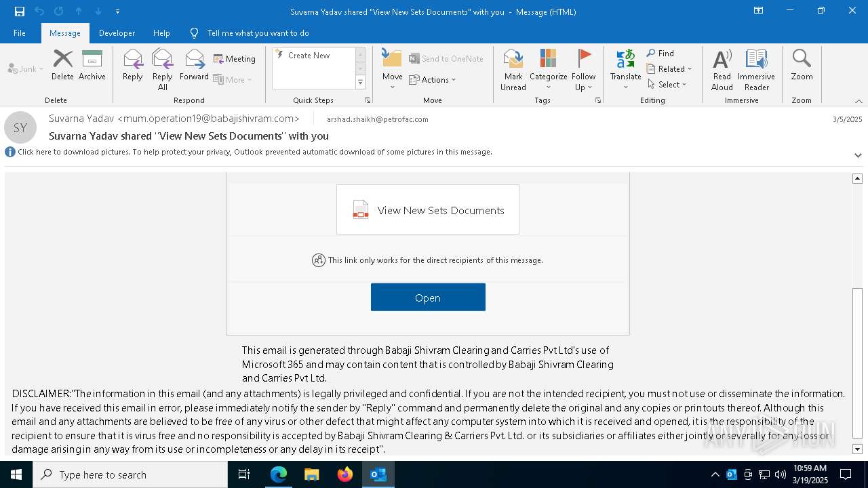Save the message using the Save icon
868x488 pixels.
[20, 12]
